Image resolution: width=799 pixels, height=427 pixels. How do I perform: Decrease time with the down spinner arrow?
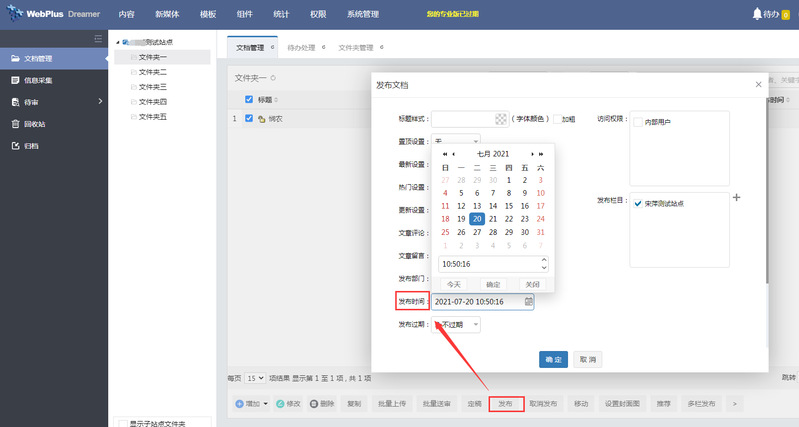pos(544,268)
